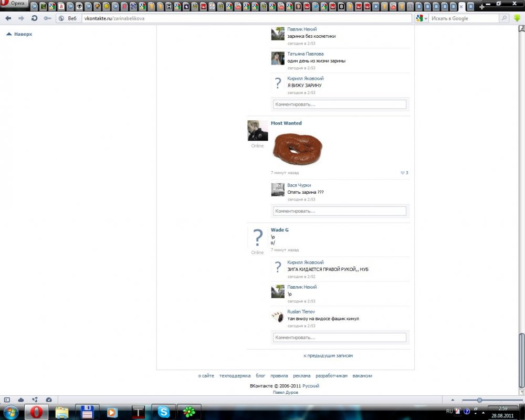Open Вася Чурки's profile link
Image resolution: width=525 pixels, height=420 pixels.
[299, 185]
